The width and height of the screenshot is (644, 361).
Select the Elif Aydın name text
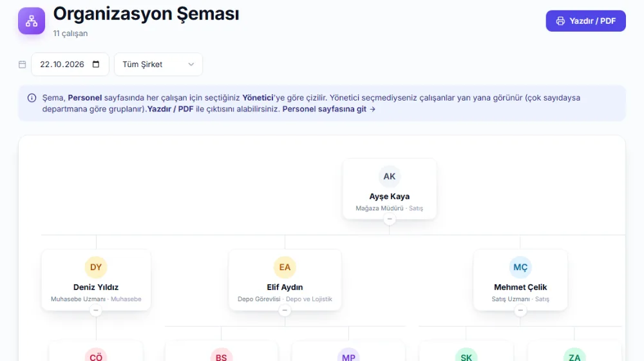pos(285,287)
